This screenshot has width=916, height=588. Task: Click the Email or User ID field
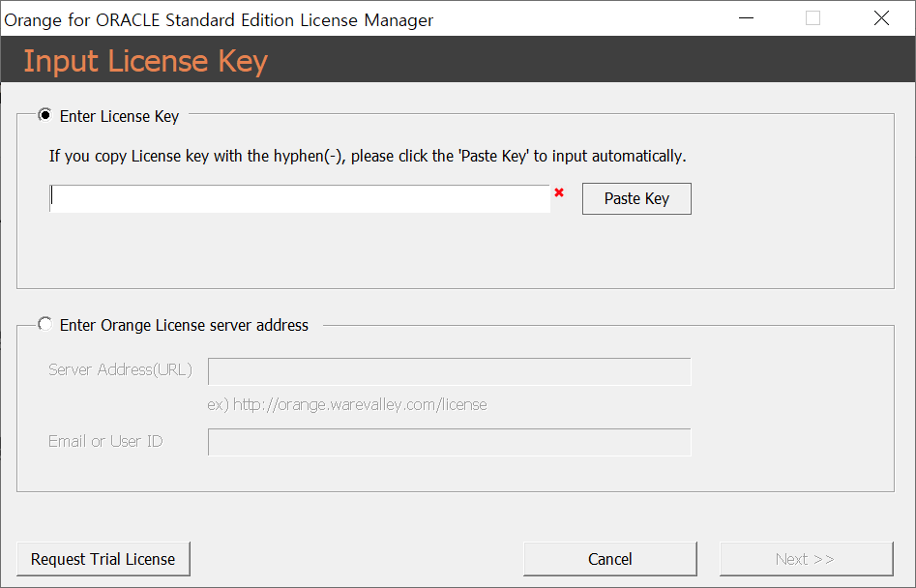pos(449,442)
